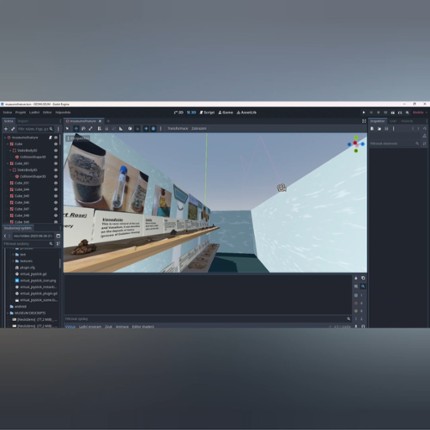Run the project with the play icon
430x430 pixels.
pyautogui.click(x=364, y=113)
